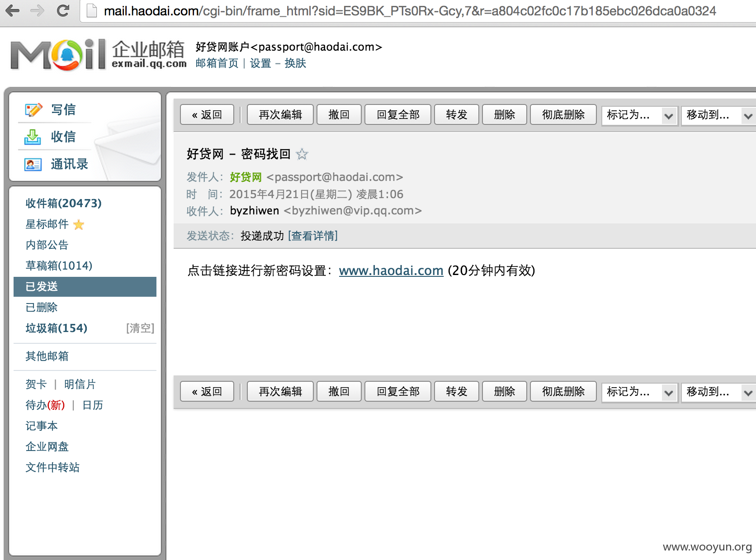Image resolution: width=756 pixels, height=560 pixels.
Task: Click the top 彻底删除 button
Action: [563, 115]
